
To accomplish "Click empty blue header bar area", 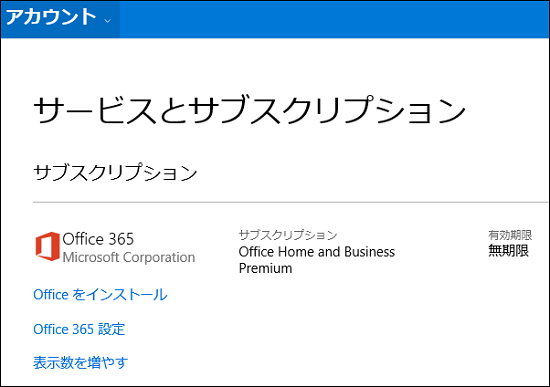I will click(333, 19).
